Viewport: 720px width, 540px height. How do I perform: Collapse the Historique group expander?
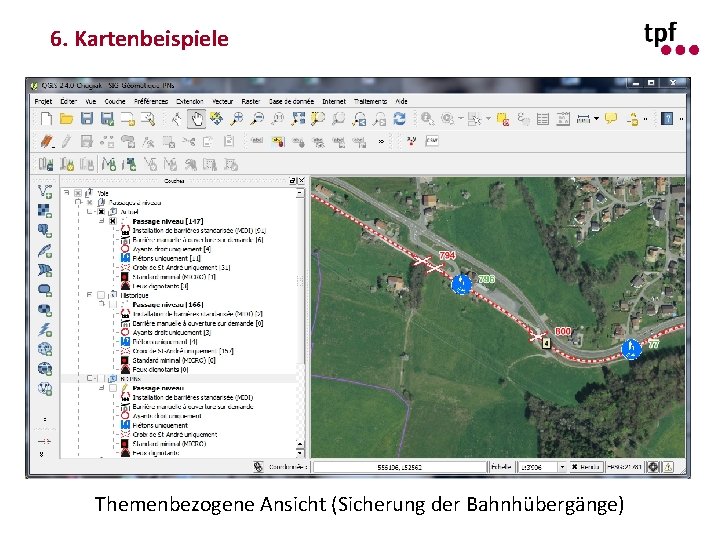(x=90, y=295)
